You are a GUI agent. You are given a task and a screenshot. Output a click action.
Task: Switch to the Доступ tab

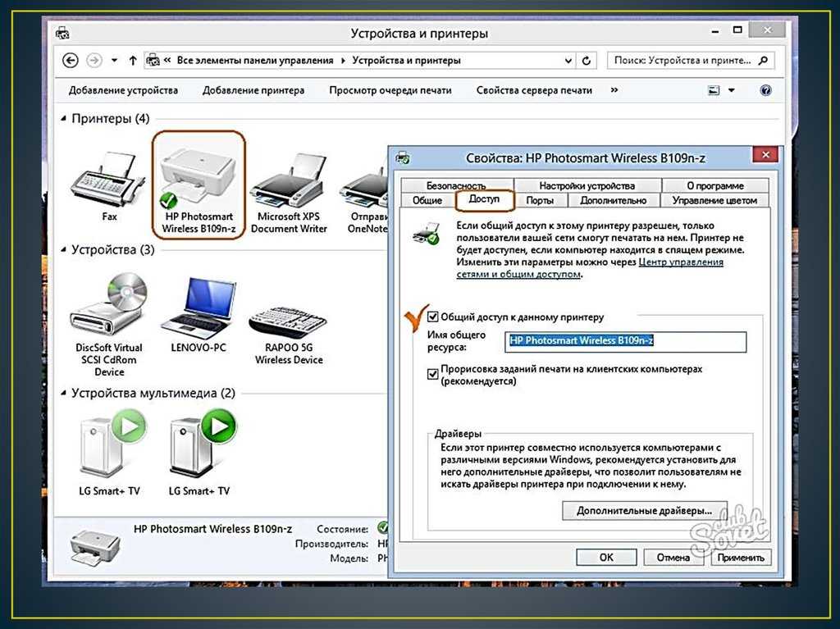click(484, 198)
